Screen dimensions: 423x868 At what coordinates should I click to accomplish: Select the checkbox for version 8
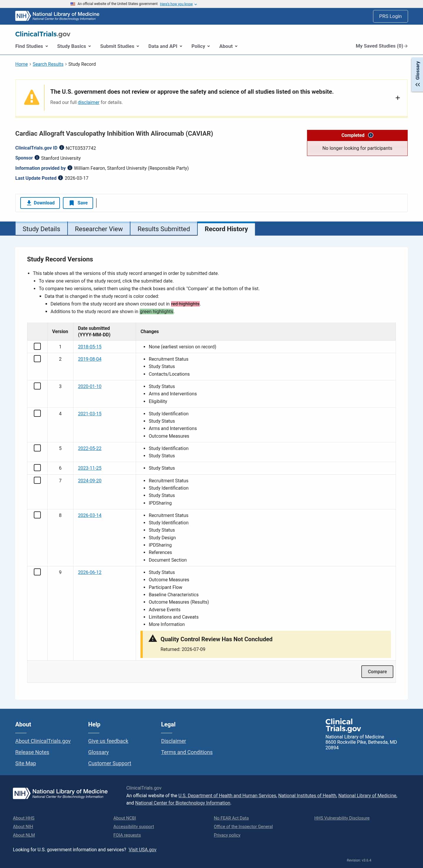pyautogui.click(x=37, y=515)
